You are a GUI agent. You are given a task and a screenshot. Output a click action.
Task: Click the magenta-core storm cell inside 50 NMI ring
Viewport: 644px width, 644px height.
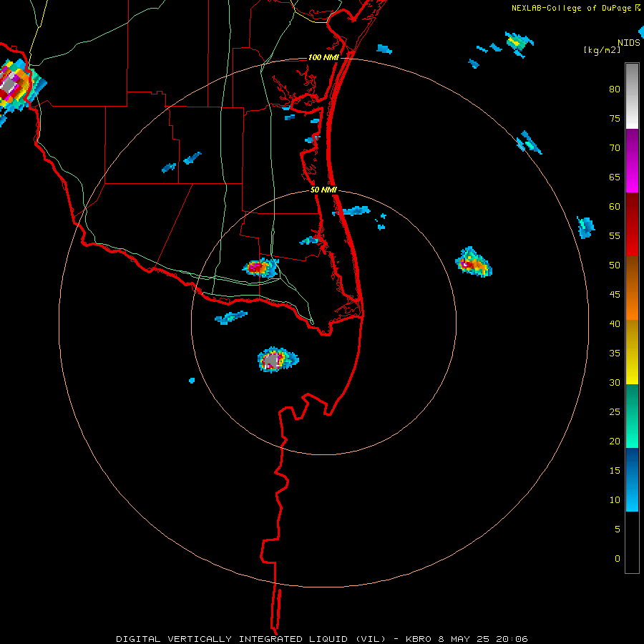[x=260, y=268]
